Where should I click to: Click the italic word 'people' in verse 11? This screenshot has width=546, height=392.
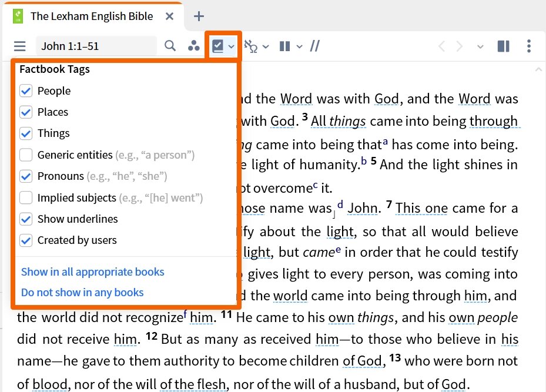coord(498,317)
